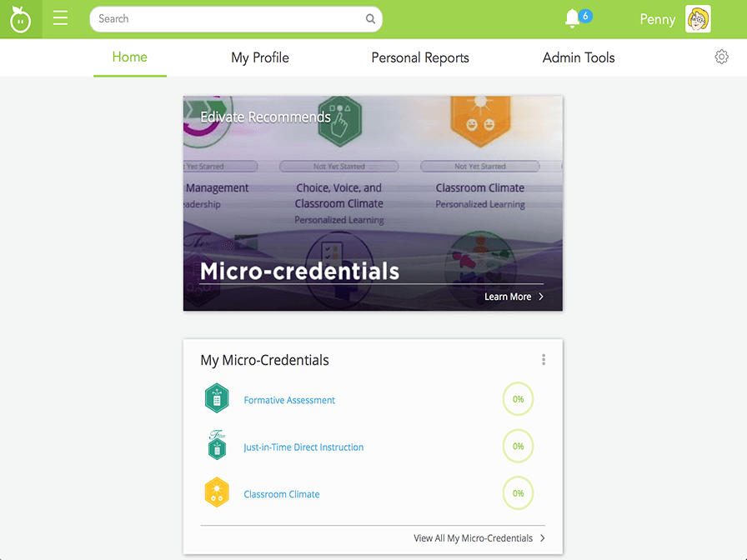
Task: Click the notification count badge 6
Action: pos(585,16)
